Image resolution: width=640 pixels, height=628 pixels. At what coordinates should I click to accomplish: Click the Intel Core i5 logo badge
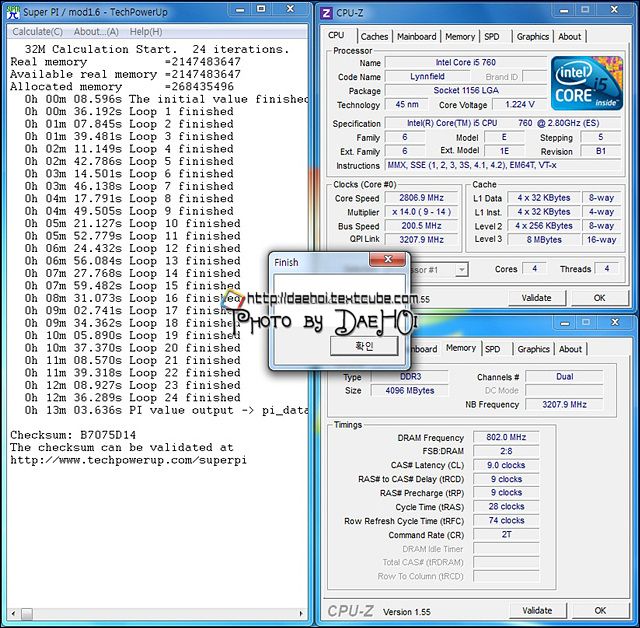[587, 84]
